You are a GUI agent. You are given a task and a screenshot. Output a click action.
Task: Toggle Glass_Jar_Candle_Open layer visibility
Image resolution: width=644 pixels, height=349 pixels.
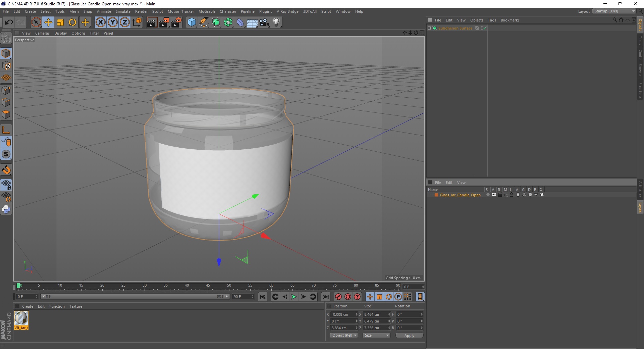click(494, 195)
